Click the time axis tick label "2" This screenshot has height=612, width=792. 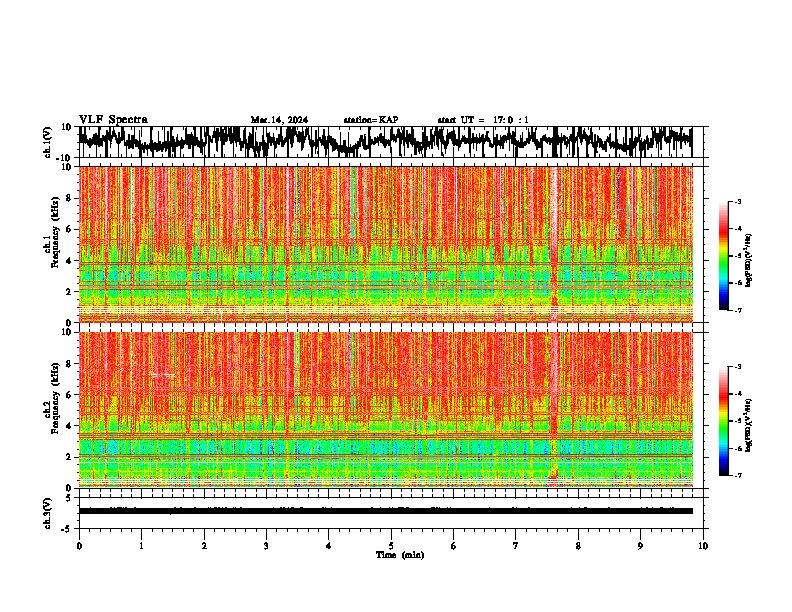[x=204, y=546]
